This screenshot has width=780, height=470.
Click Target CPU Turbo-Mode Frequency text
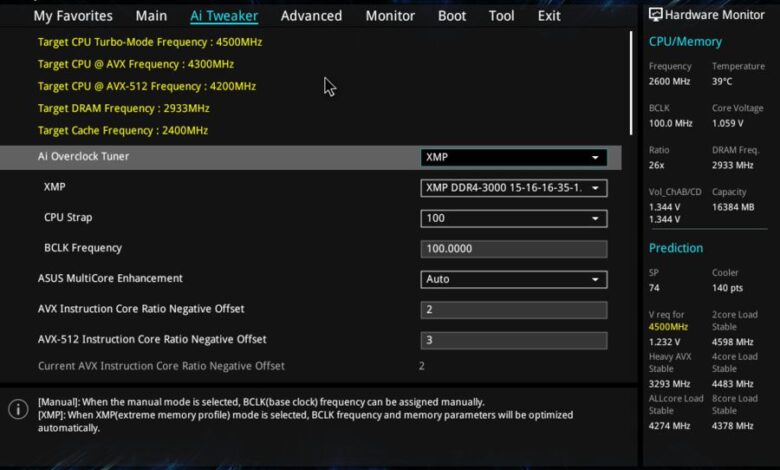coord(150,42)
